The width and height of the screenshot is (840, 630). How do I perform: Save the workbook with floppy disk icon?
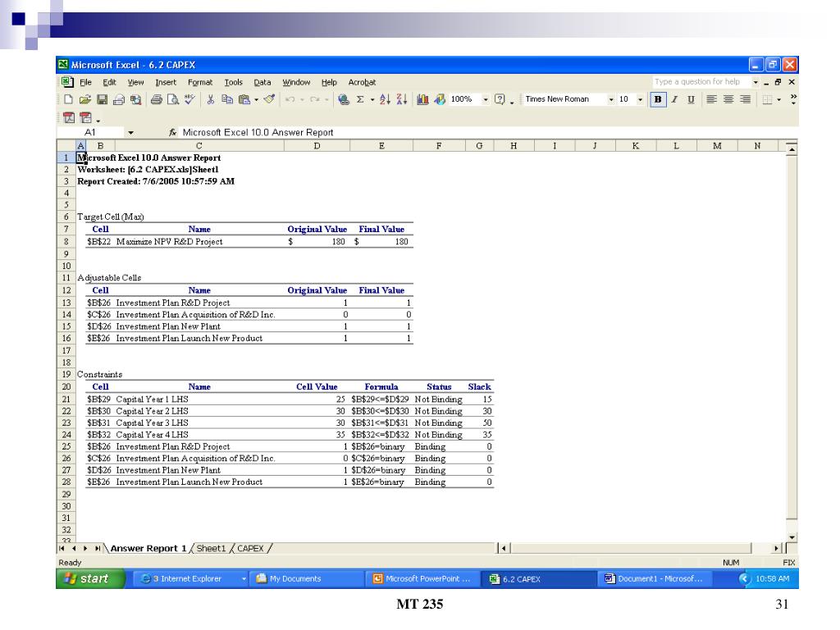point(102,99)
